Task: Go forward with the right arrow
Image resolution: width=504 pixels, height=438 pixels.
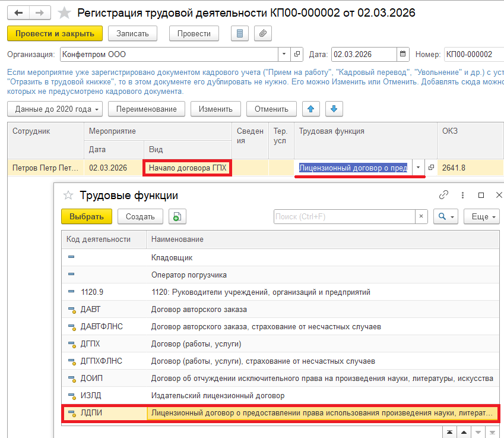Action: pyautogui.click(x=40, y=13)
